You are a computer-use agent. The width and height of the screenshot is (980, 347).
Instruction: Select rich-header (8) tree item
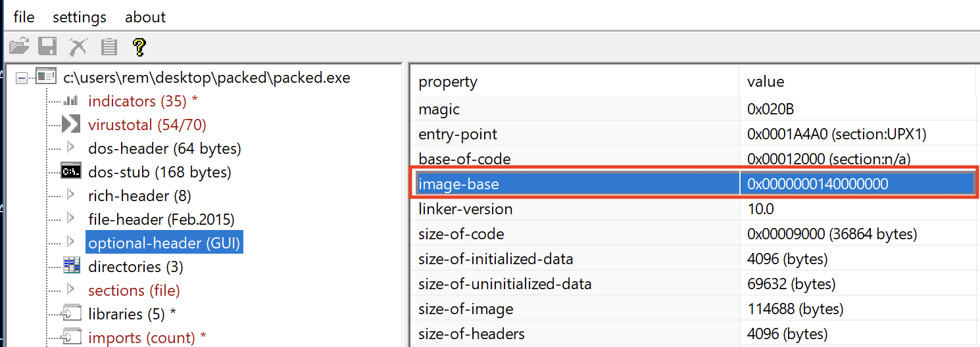tap(139, 196)
